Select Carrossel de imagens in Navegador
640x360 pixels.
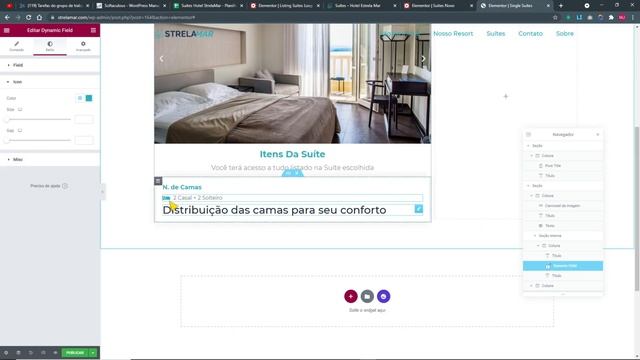pyautogui.click(x=563, y=206)
